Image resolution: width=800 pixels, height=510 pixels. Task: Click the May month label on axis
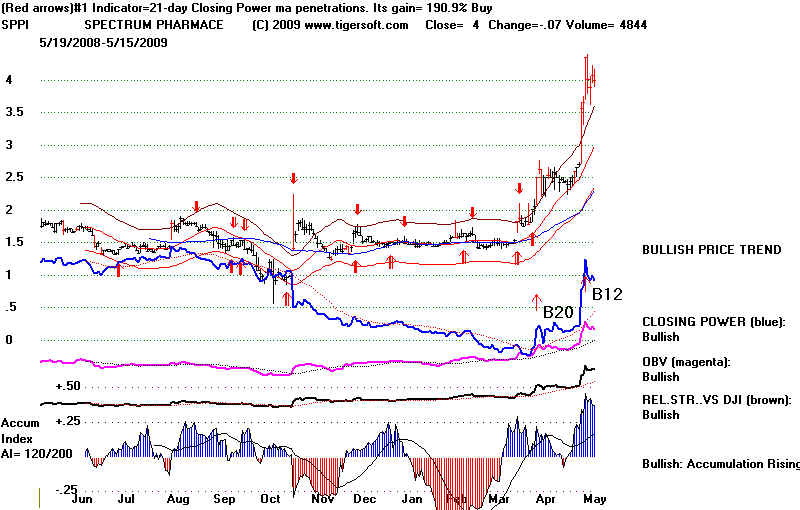595,498
